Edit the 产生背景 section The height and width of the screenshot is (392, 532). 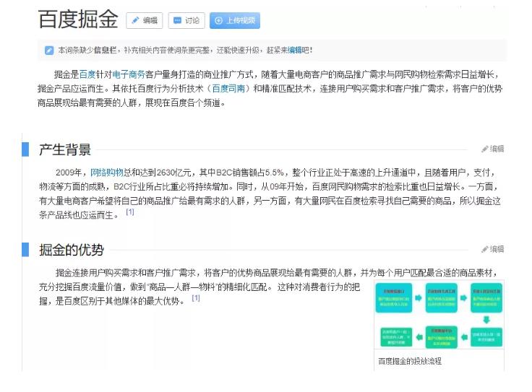pos(493,149)
